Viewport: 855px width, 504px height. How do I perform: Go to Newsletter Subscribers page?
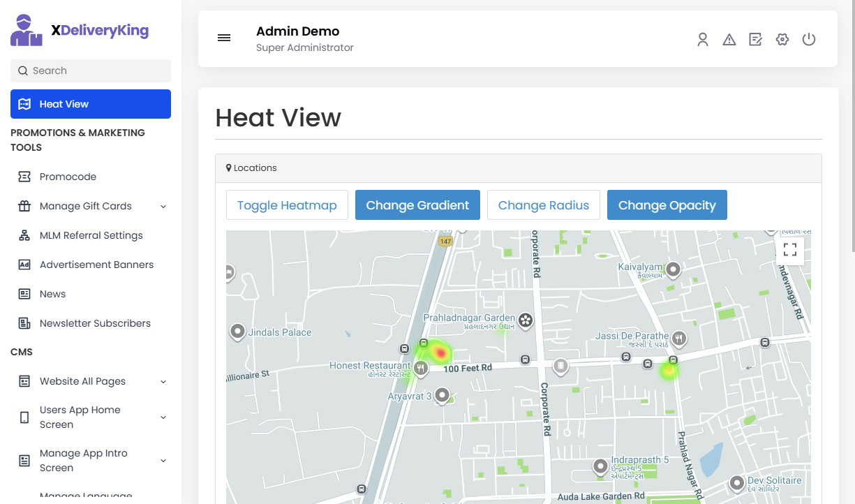(95, 323)
